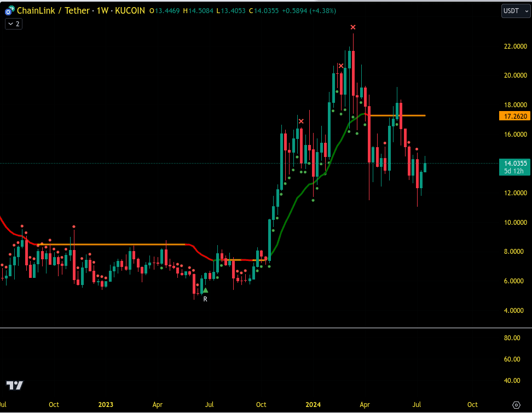The width and height of the screenshot is (532, 413).
Task: Click the high value H14.5084
Action: (198, 11)
